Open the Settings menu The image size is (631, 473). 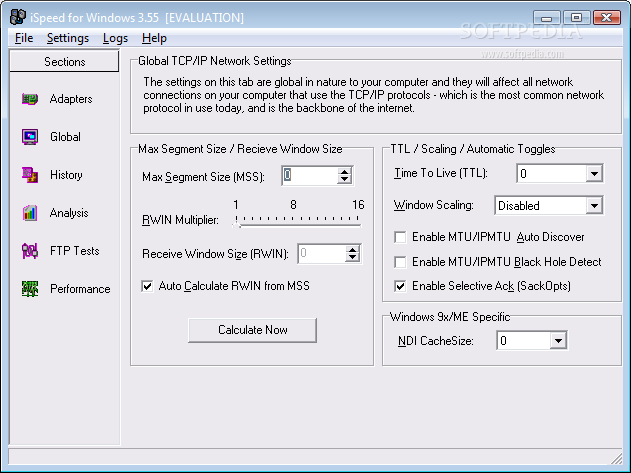(68, 38)
